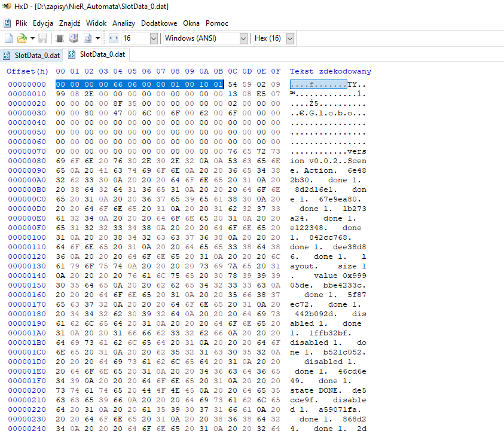Select offset row 00000240
This screenshot has height=431, width=504.
27,428
